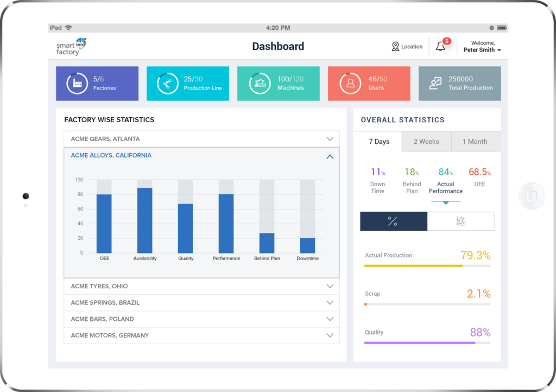The height and width of the screenshot is (392, 556).
Task: Open the Welcome Peter Smith menu
Action: [x=482, y=47]
